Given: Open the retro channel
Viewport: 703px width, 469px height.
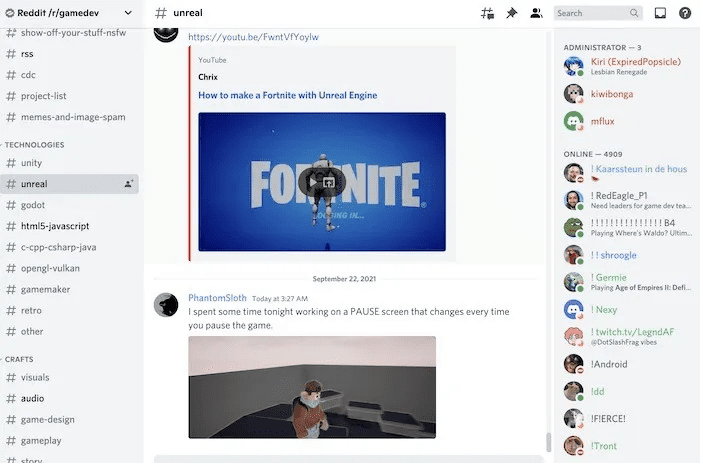Looking at the screenshot, I should 69,310.
